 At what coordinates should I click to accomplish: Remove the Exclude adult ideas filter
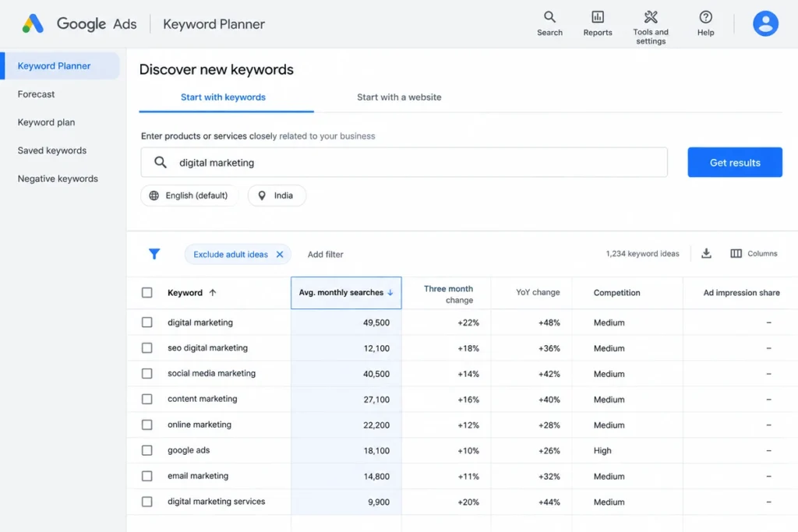pos(280,254)
